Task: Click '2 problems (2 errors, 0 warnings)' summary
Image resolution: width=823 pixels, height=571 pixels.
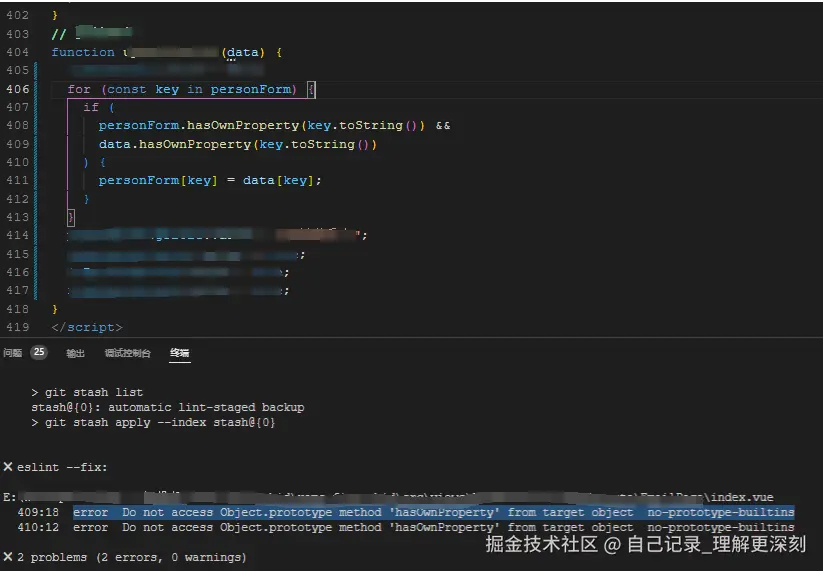Action: (132, 557)
